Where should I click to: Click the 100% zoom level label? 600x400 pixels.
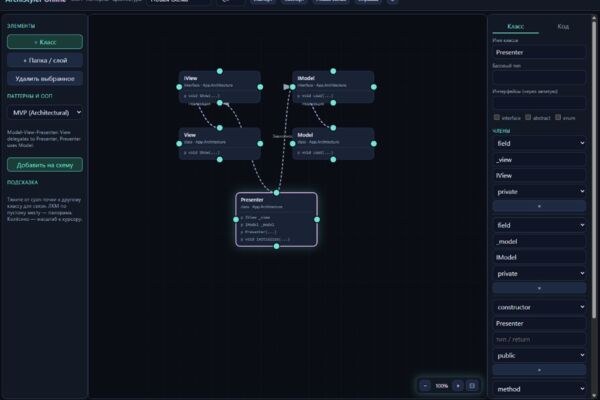click(442, 386)
